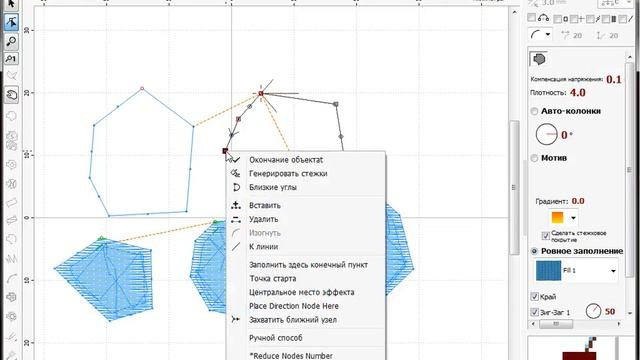640x360 pixels.
Task: Open the Fill 1 pattern dropdown
Action: [x=613, y=271]
